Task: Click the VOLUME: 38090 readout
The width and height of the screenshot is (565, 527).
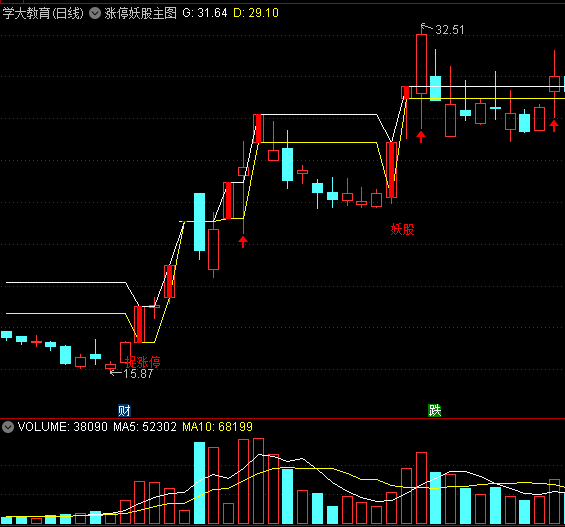Action: coord(63,427)
